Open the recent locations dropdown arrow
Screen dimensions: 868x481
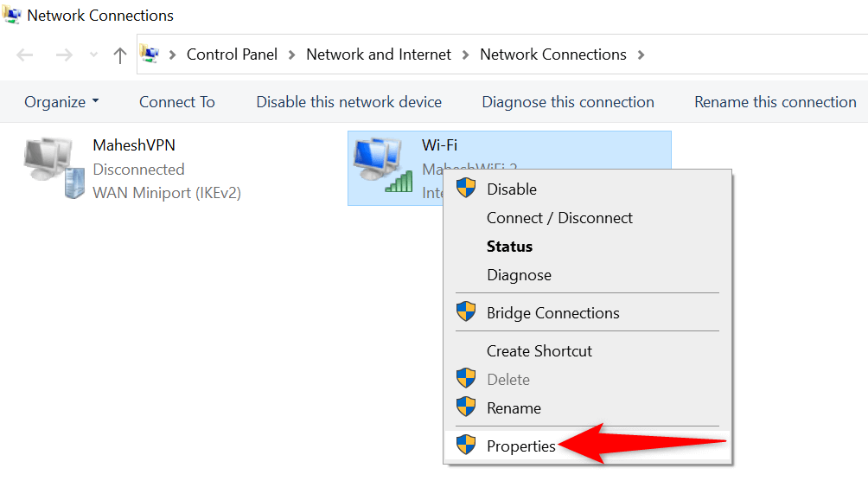coord(93,55)
